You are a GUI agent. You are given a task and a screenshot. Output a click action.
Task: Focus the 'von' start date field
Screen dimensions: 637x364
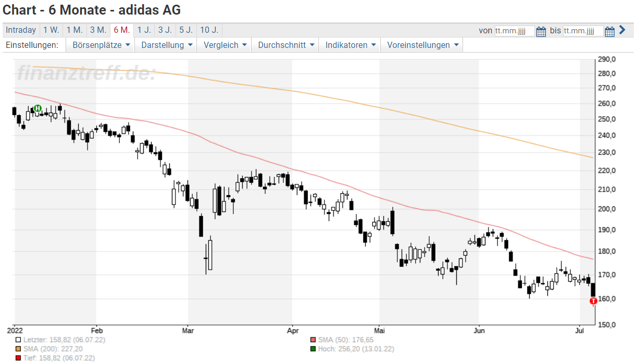tap(515, 31)
